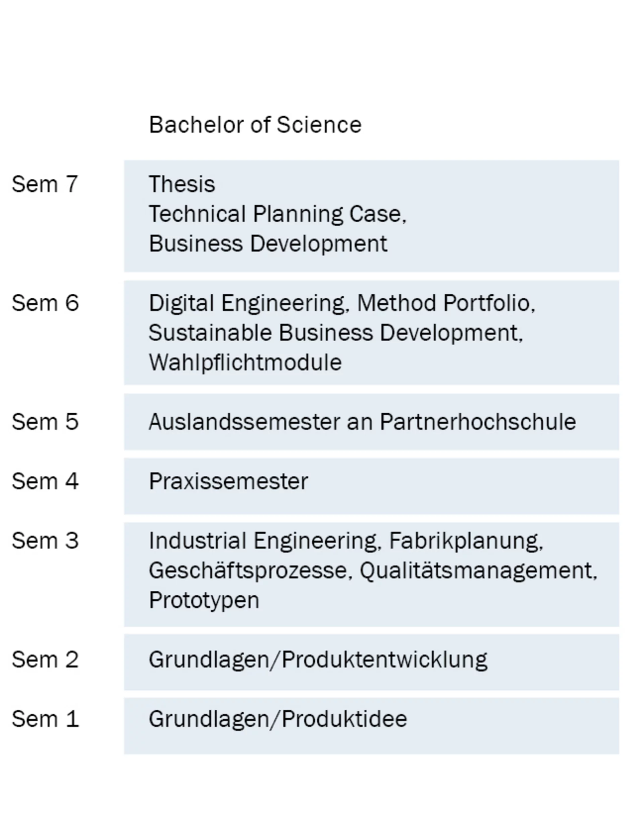
Task: Click the Praxissemester entry
Action: point(228,481)
